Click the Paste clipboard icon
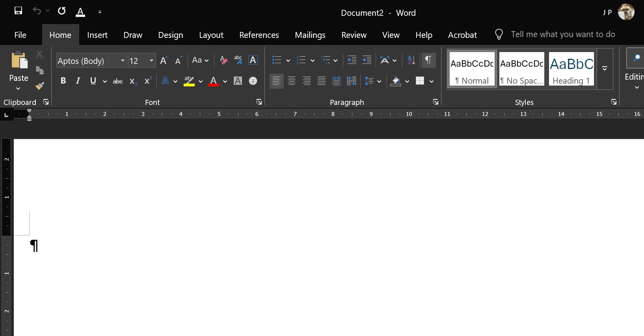Image resolution: width=644 pixels, height=336 pixels. (19, 60)
